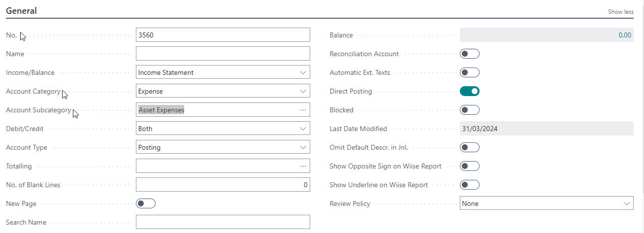Enable Omit Default Descr. in Jnl.
Image resolution: width=644 pixels, height=233 pixels.
click(x=469, y=147)
